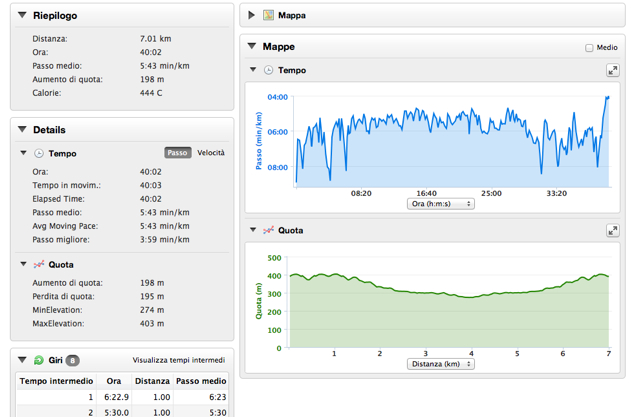Viewport: 640px width, 417px height.
Task: Collapse the Mappe charts panel
Action: click(x=252, y=46)
